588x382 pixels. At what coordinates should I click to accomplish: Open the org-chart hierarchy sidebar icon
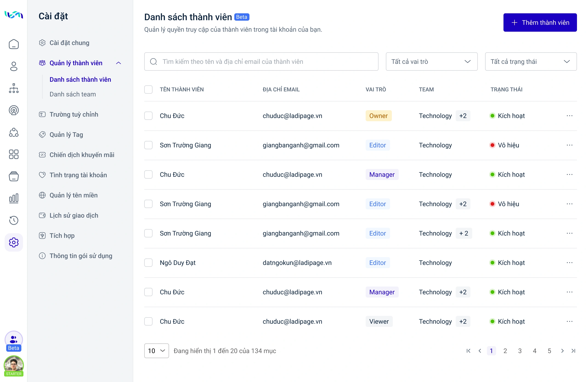[x=14, y=88]
